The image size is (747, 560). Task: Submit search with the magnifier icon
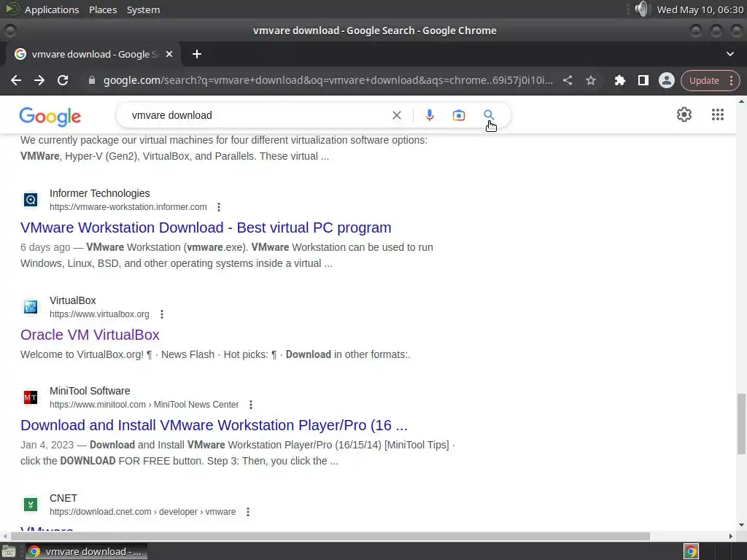[489, 114]
